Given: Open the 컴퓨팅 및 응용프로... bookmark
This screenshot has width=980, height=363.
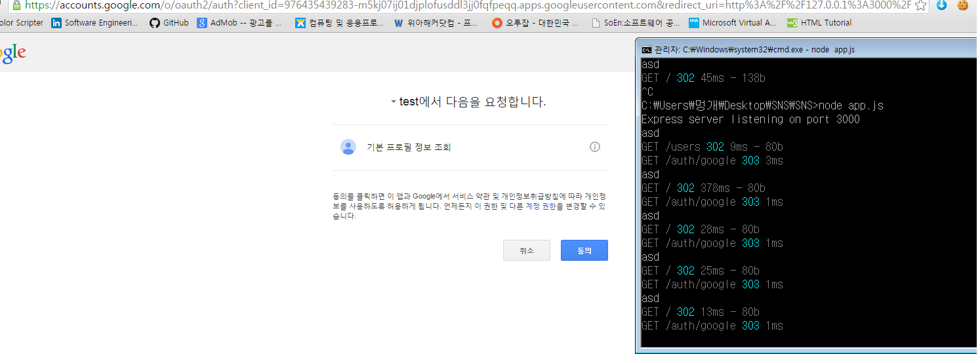Looking at the screenshot, I should (339, 23).
